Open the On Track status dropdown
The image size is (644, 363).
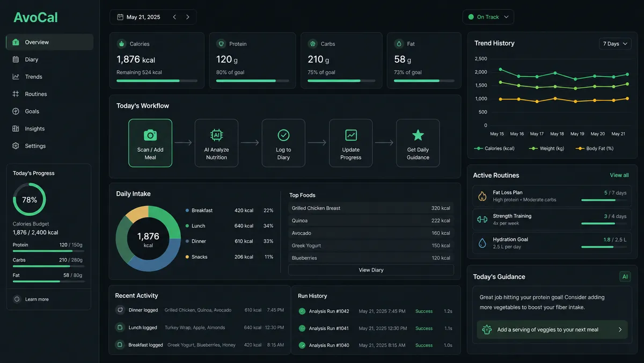(x=488, y=17)
